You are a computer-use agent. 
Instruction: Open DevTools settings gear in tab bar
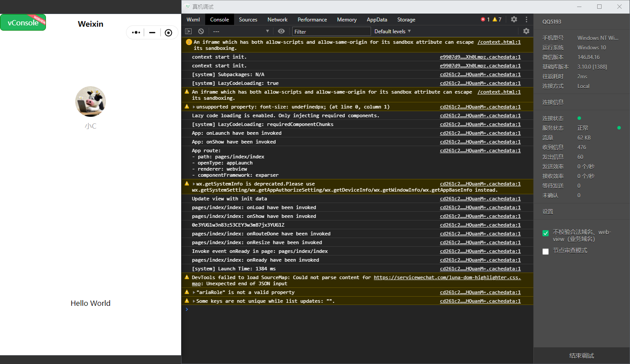coord(514,20)
